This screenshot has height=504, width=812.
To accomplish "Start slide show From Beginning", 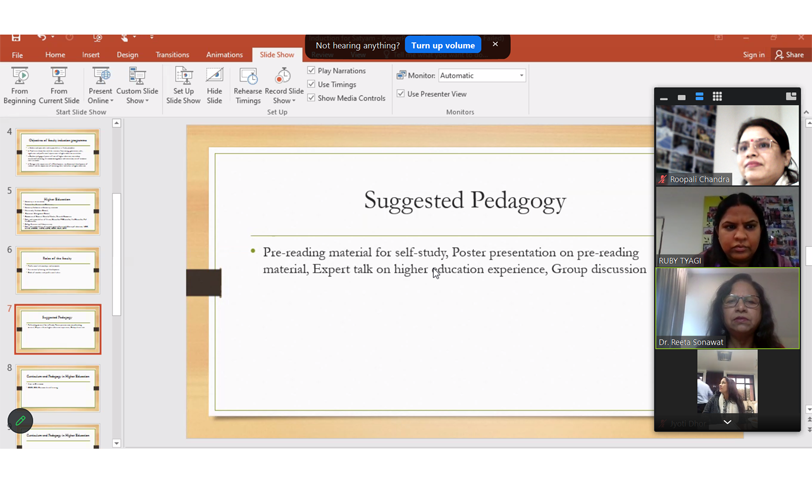I will click(x=19, y=85).
